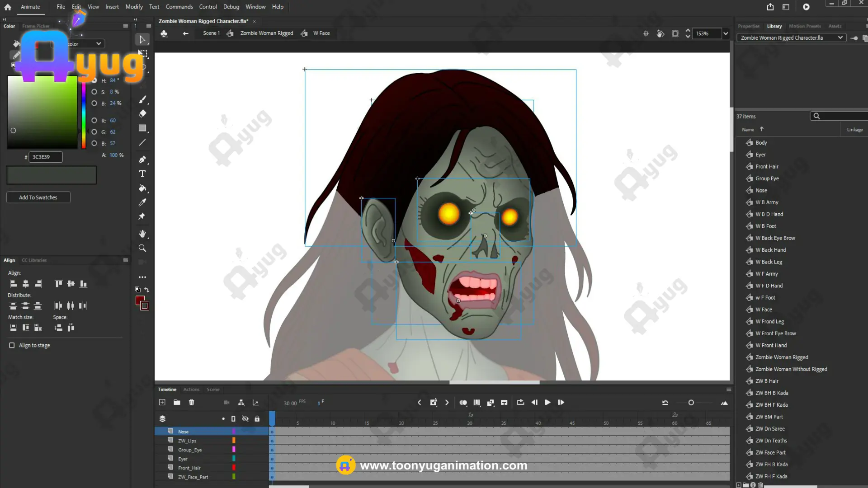The height and width of the screenshot is (488, 868).
Task: Select the Line tool
Action: 142,142
